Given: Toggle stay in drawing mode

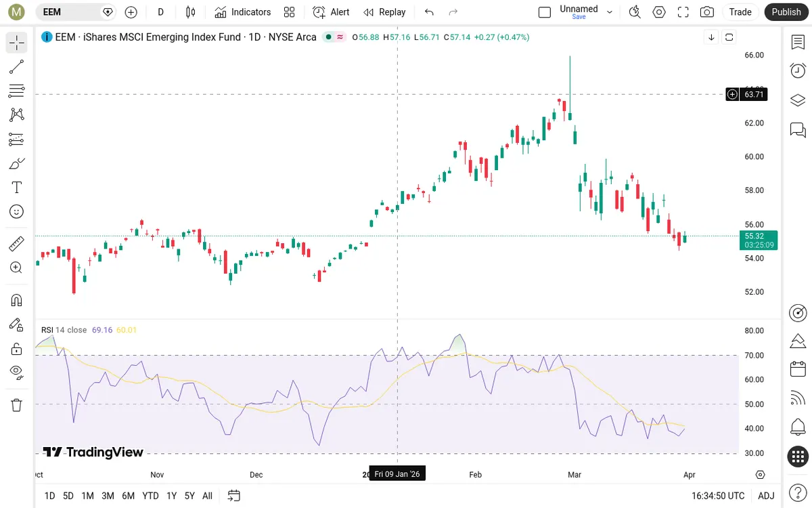Looking at the screenshot, I should click(x=17, y=324).
